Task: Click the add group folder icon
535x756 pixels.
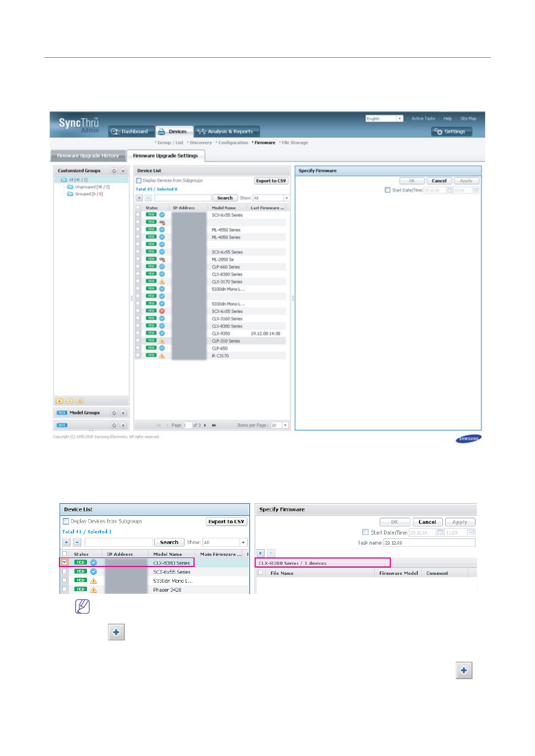Action: point(59,401)
